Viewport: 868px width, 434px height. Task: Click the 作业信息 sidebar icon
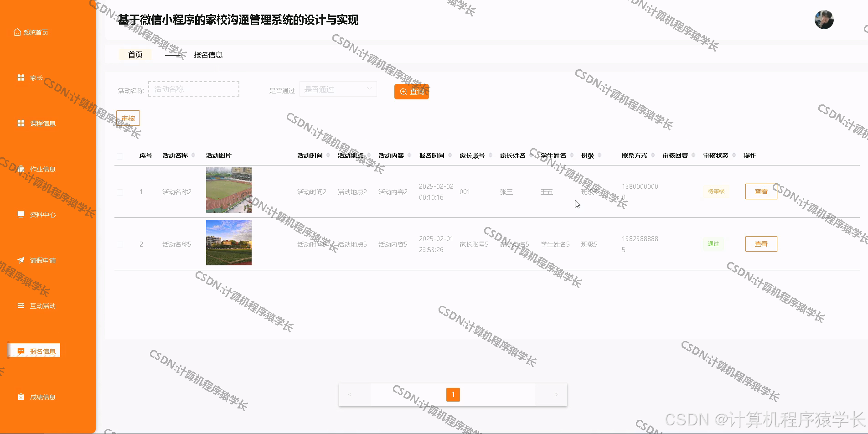click(x=21, y=169)
